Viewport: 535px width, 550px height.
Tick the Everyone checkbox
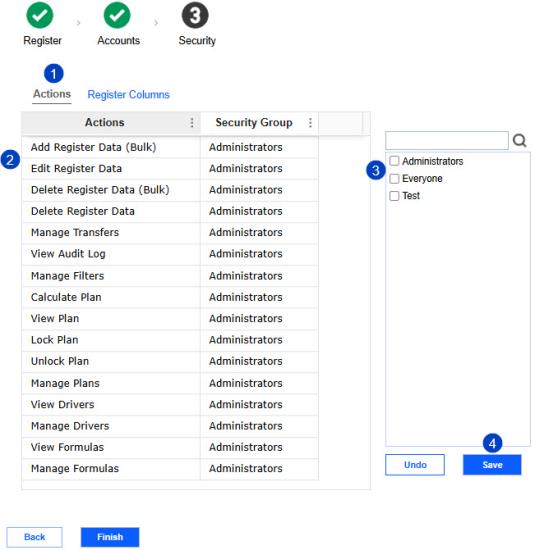click(394, 178)
